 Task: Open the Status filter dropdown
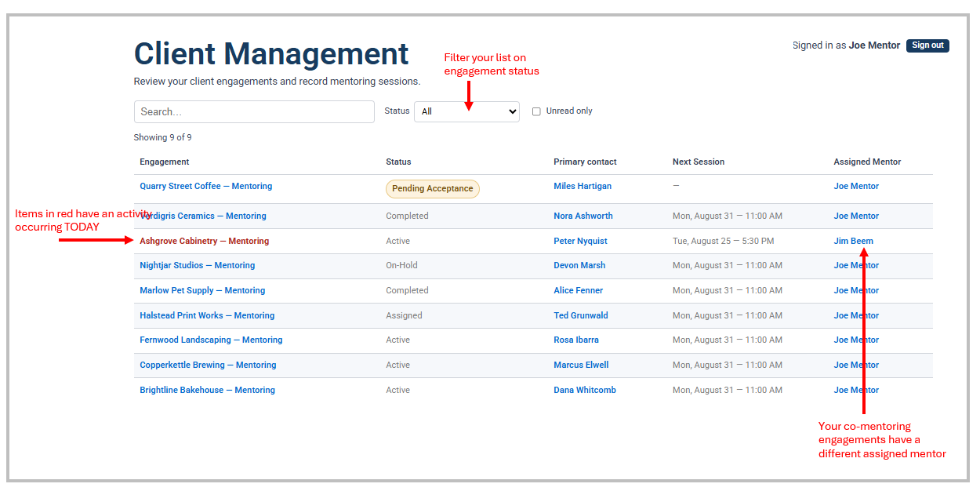point(466,111)
